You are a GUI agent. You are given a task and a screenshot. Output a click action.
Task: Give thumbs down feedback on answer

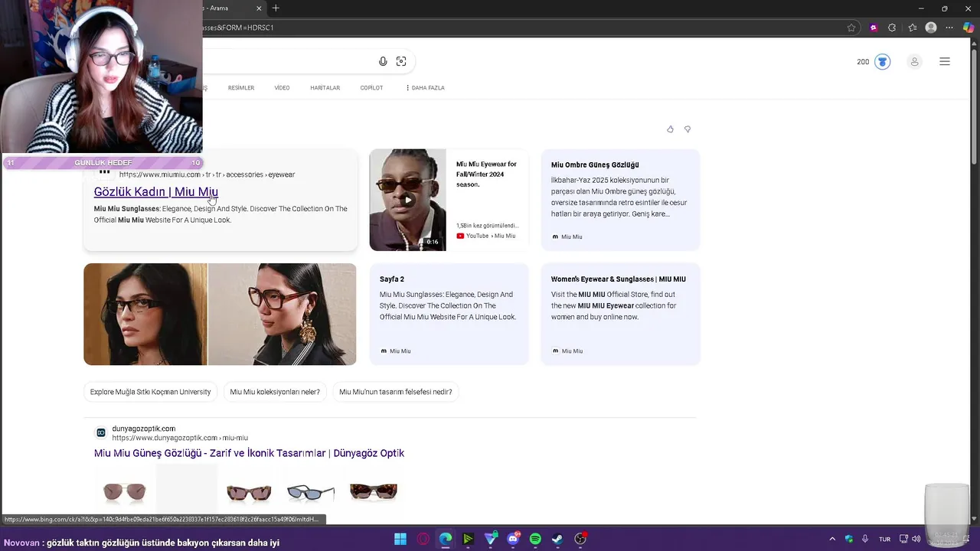688,129
